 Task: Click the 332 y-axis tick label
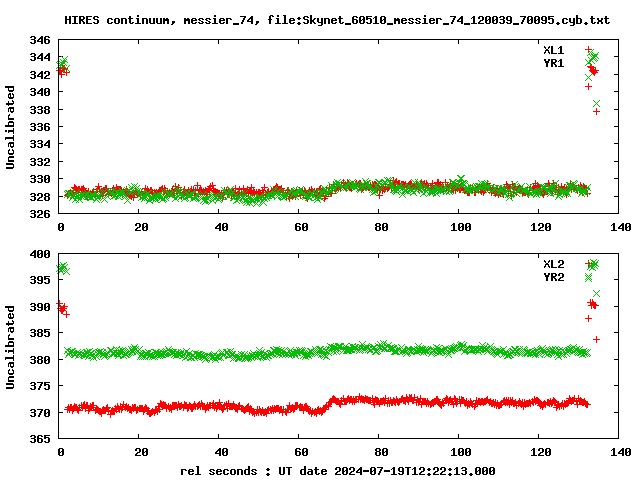[40, 162]
